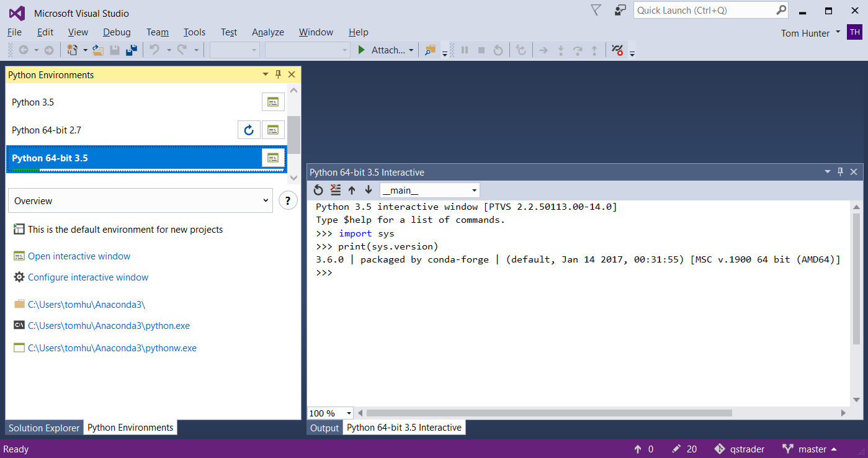Open the Analyze menu
The height and width of the screenshot is (458, 868).
pos(268,32)
